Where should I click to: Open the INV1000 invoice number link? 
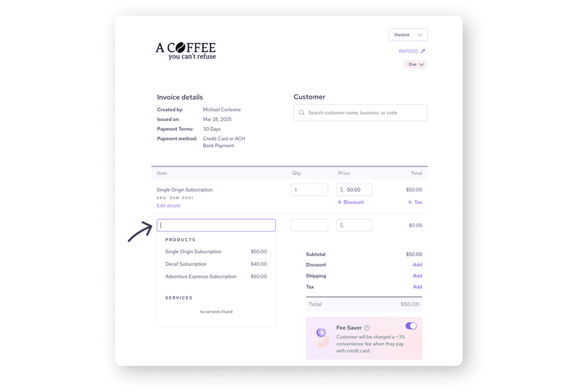pyautogui.click(x=408, y=51)
